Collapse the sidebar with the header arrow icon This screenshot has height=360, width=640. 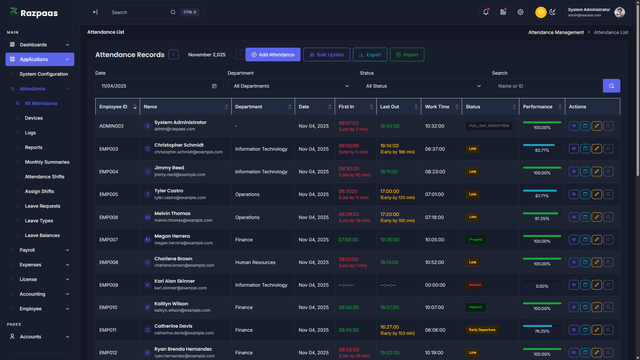tap(95, 12)
